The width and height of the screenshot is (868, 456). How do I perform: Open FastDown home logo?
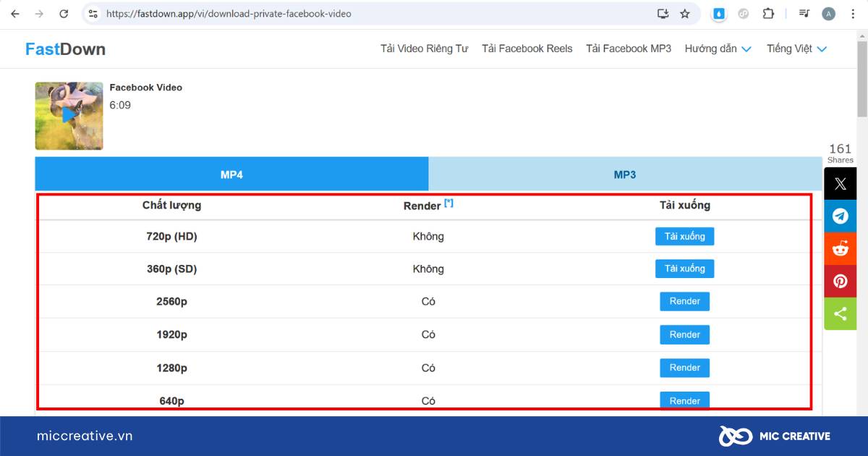65,49
